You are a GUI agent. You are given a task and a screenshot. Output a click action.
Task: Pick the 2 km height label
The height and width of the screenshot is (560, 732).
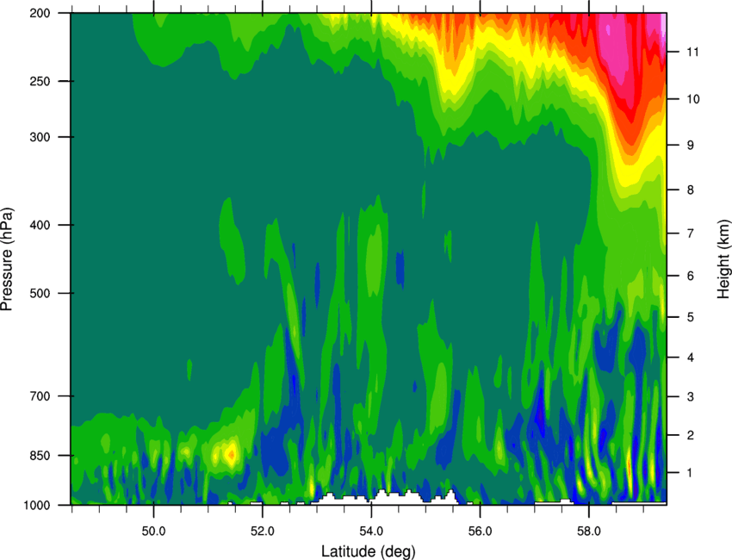tap(691, 435)
